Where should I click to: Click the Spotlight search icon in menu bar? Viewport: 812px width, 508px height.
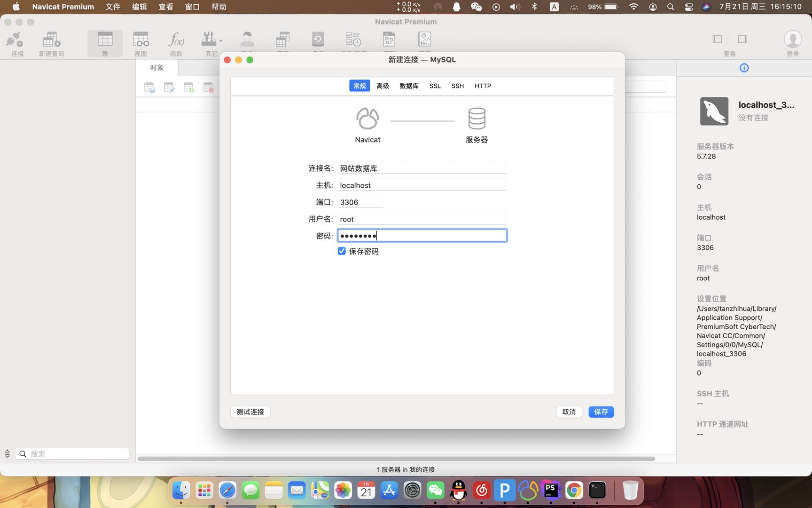tap(671, 7)
